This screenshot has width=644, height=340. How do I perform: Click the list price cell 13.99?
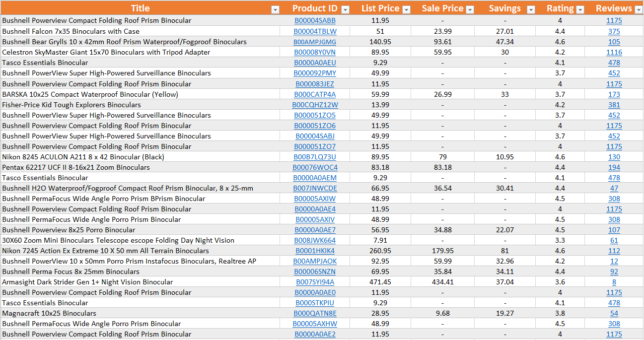tap(380, 105)
